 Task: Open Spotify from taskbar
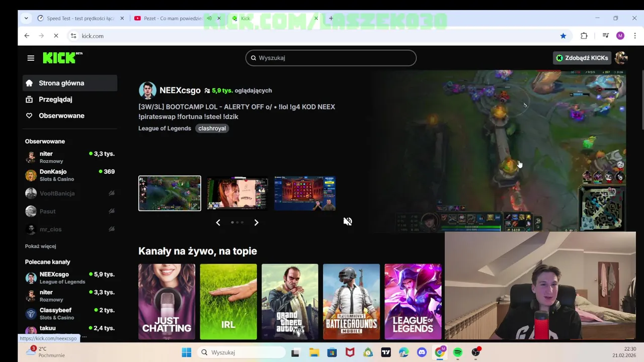tap(458, 352)
